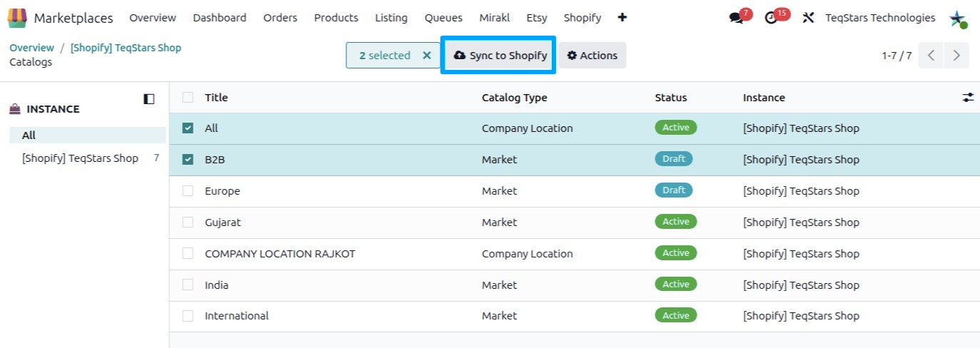Open optional columns settings icon
The image size is (980, 348).
[968, 98]
